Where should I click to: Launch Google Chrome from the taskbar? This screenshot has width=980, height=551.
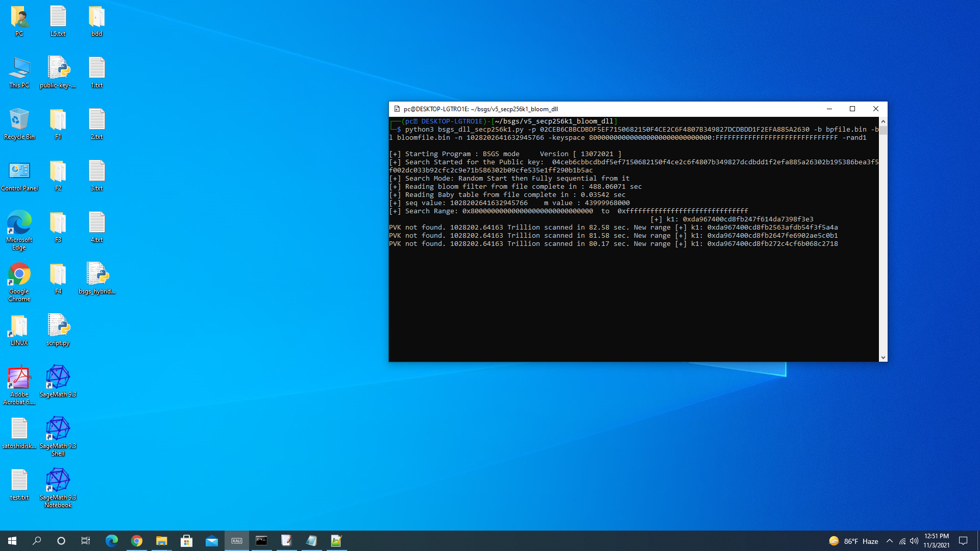coord(136,541)
